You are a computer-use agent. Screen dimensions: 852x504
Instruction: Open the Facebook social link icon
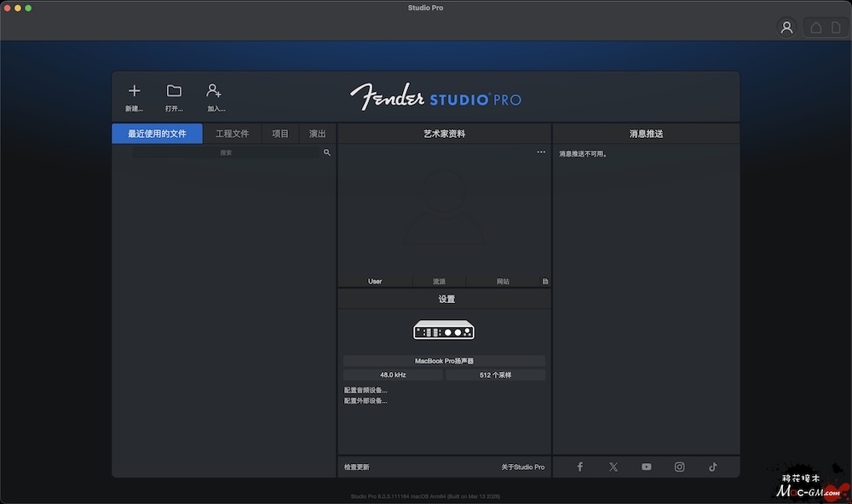[x=579, y=467]
